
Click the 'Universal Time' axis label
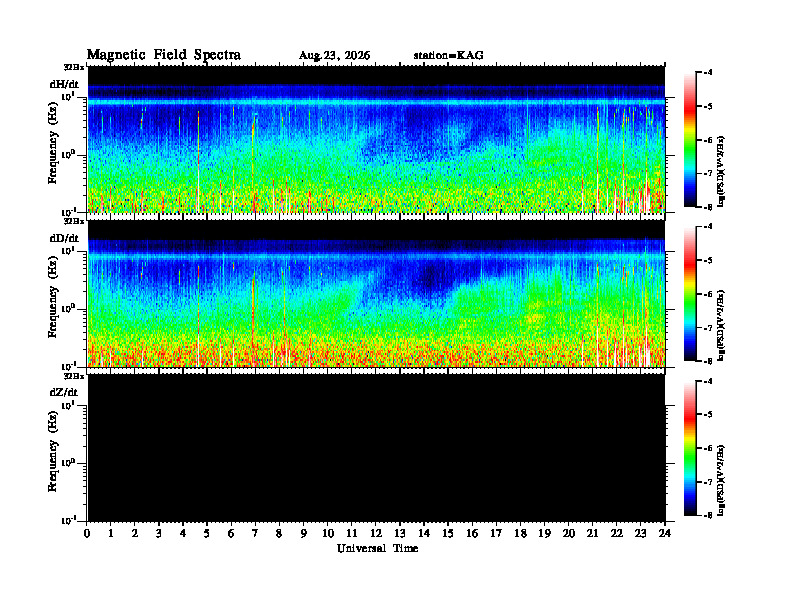coord(377,548)
